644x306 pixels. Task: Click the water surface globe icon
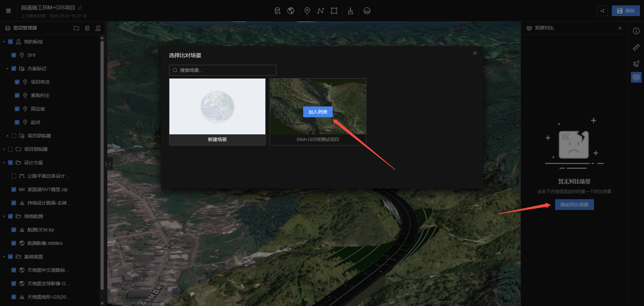point(367,11)
